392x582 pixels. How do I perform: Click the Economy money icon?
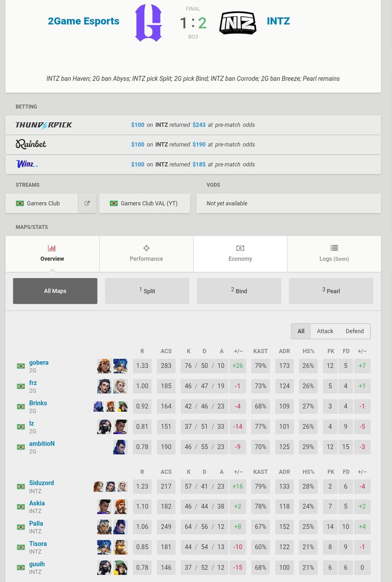point(240,248)
